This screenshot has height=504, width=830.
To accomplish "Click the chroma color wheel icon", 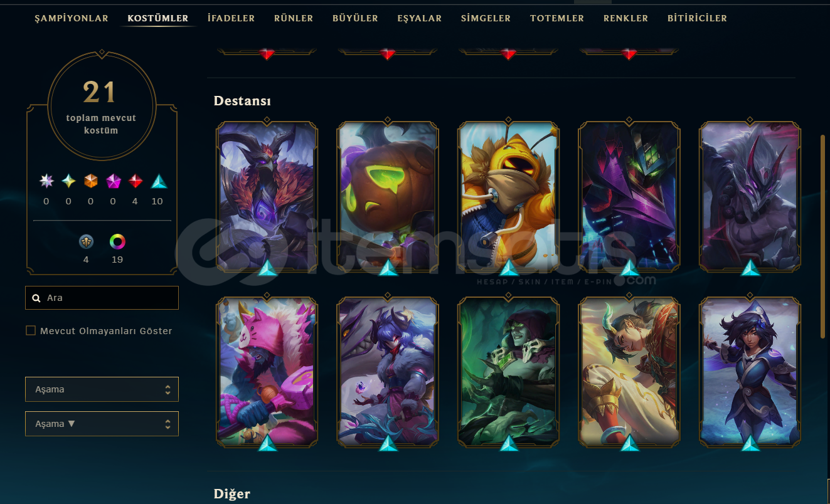I will tap(117, 241).
